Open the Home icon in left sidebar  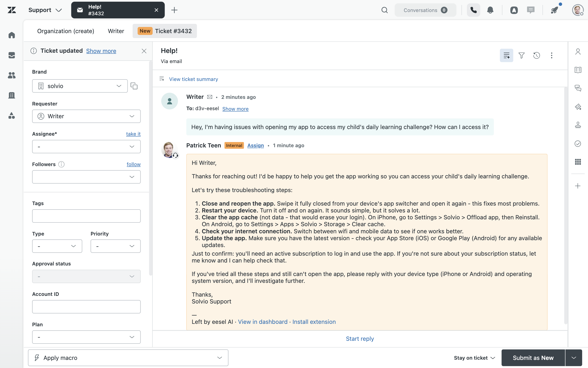click(12, 35)
